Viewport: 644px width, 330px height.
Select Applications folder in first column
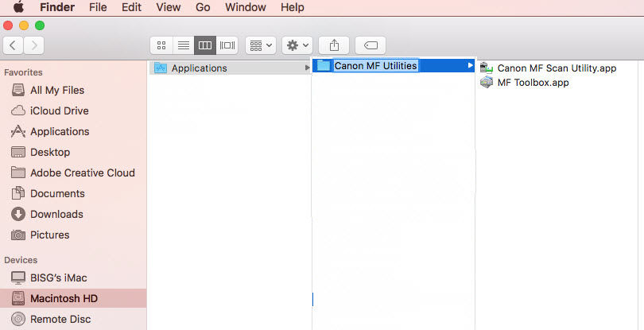coord(199,68)
